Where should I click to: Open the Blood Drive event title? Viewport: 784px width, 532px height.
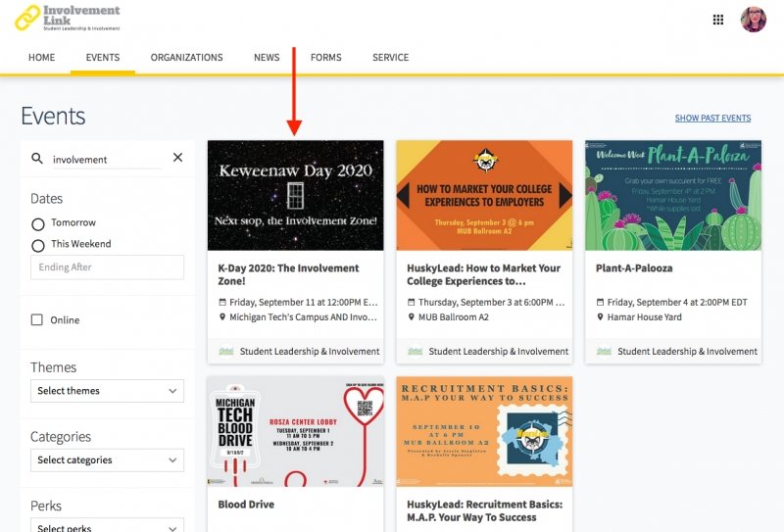[246, 505]
